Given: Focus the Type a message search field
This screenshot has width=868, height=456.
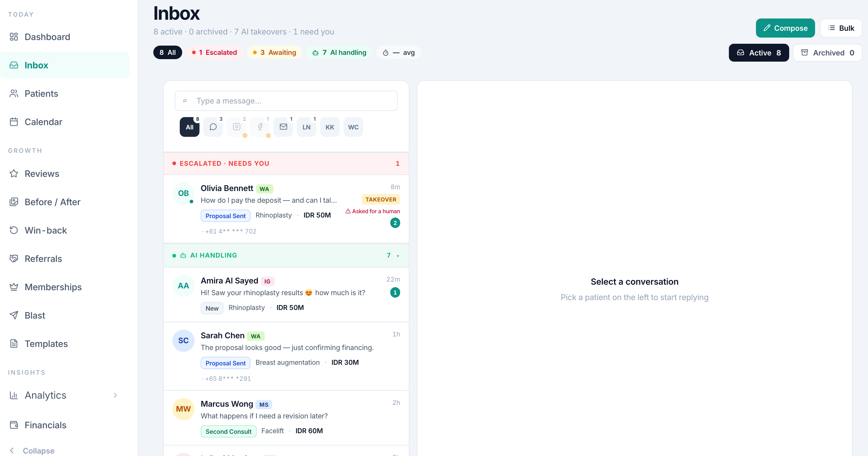Looking at the screenshot, I should pyautogui.click(x=286, y=101).
